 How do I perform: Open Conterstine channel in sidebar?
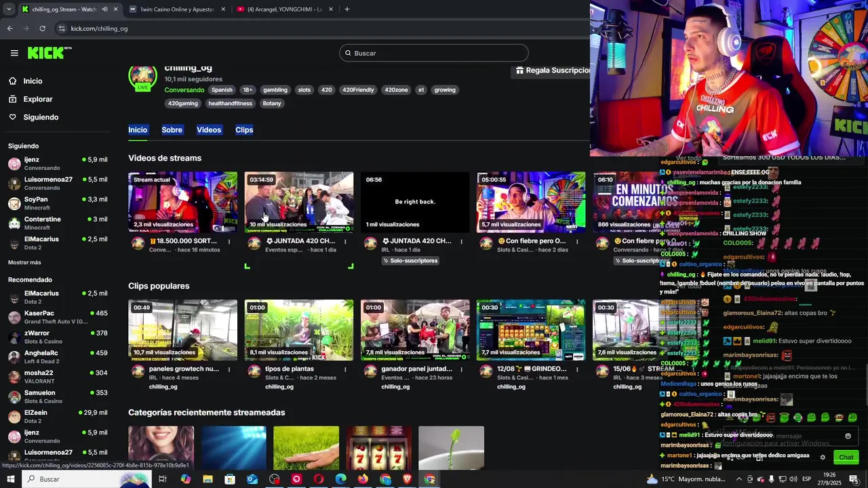tap(58, 222)
